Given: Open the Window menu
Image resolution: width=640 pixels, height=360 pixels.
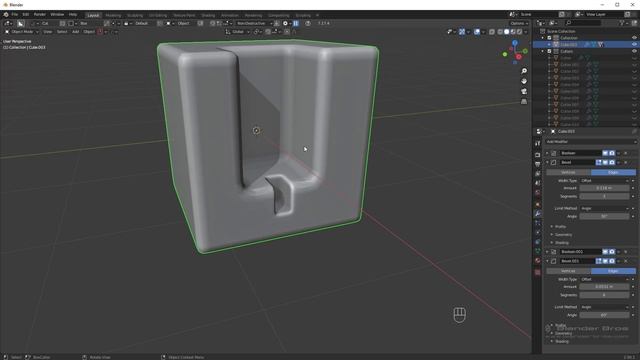Looking at the screenshot, I should 57,14.
